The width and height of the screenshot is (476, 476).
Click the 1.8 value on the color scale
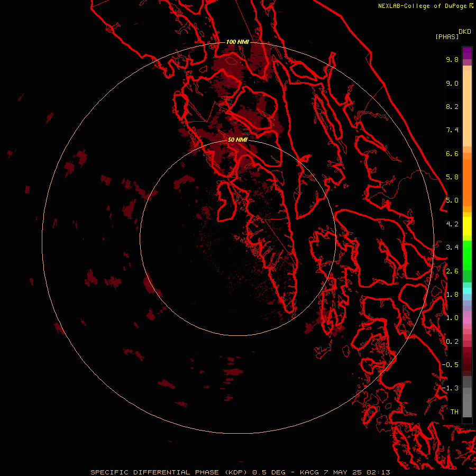click(x=452, y=295)
